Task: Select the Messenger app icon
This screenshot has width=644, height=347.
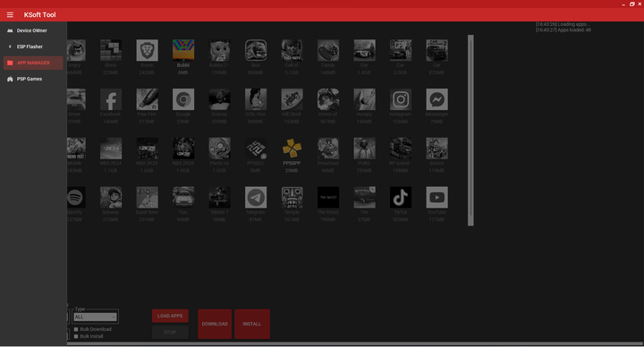Action: 436,99
